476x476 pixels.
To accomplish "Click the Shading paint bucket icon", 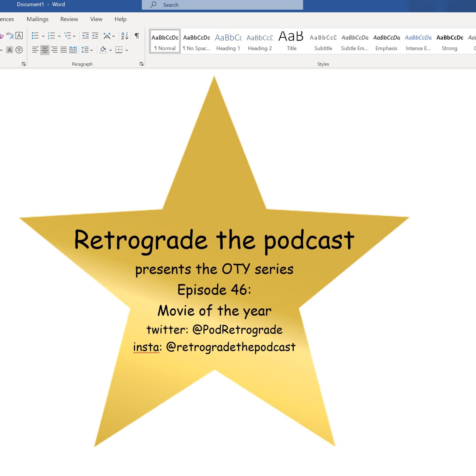I will [x=103, y=50].
